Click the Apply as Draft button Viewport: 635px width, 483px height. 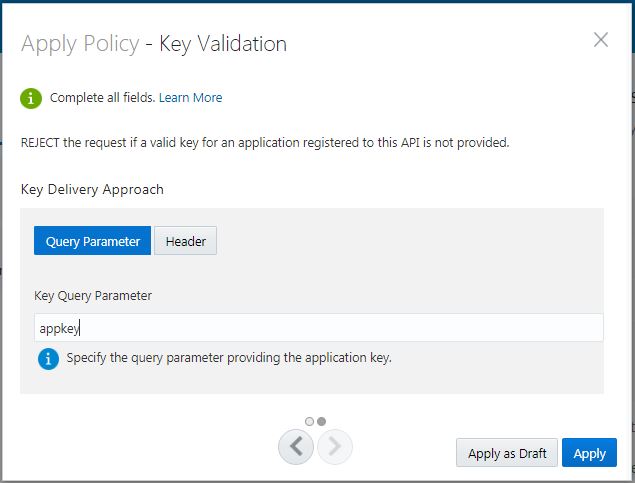point(507,453)
